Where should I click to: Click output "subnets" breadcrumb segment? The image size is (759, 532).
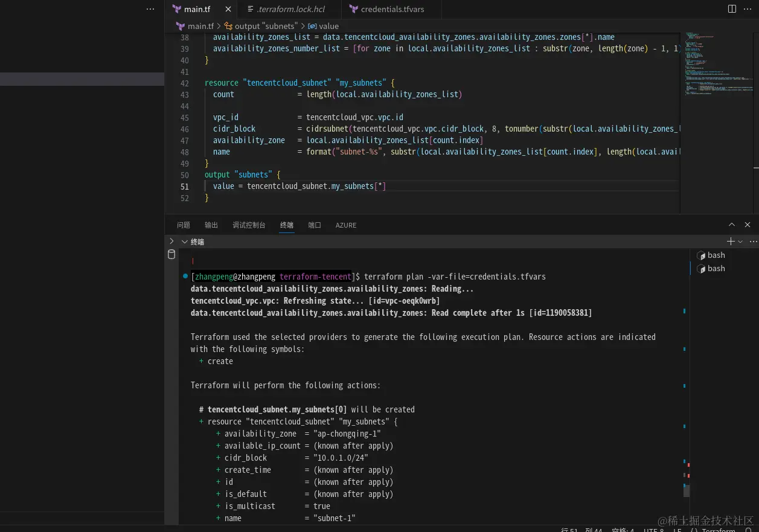coord(266,26)
